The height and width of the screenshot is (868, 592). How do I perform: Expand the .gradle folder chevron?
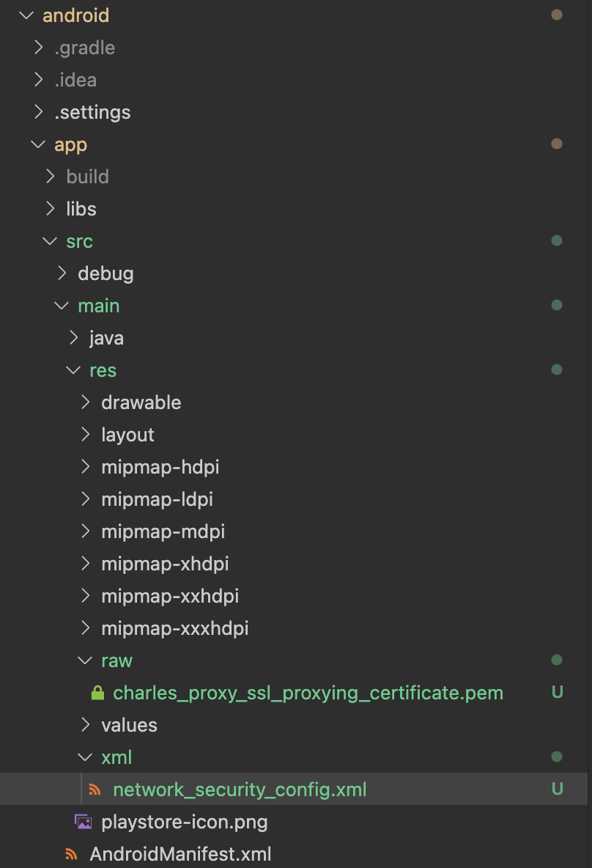pos(38,48)
